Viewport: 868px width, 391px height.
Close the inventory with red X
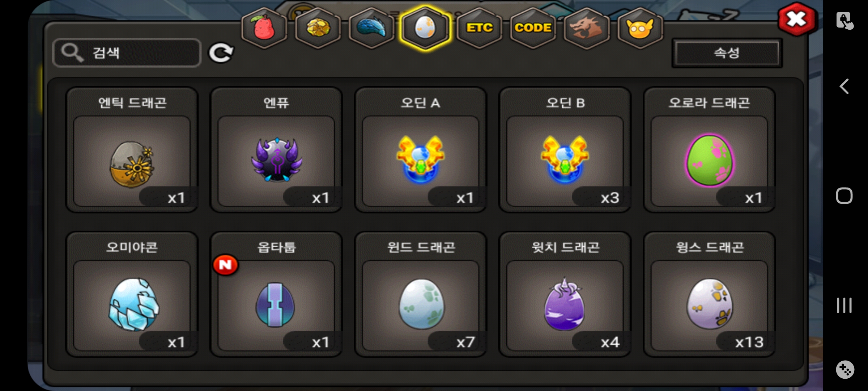click(x=797, y=20)
